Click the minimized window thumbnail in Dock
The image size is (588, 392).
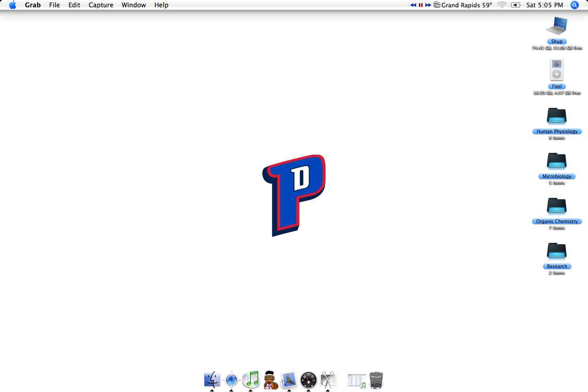pyautogui.click(x=356, y=381)
